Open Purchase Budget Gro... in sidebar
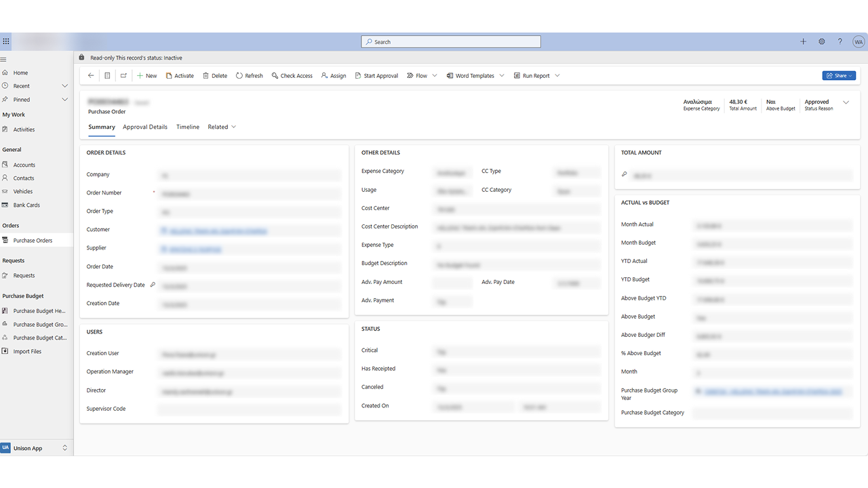The height and width of the screenshot is (488, 868). (x=39, y=325)
